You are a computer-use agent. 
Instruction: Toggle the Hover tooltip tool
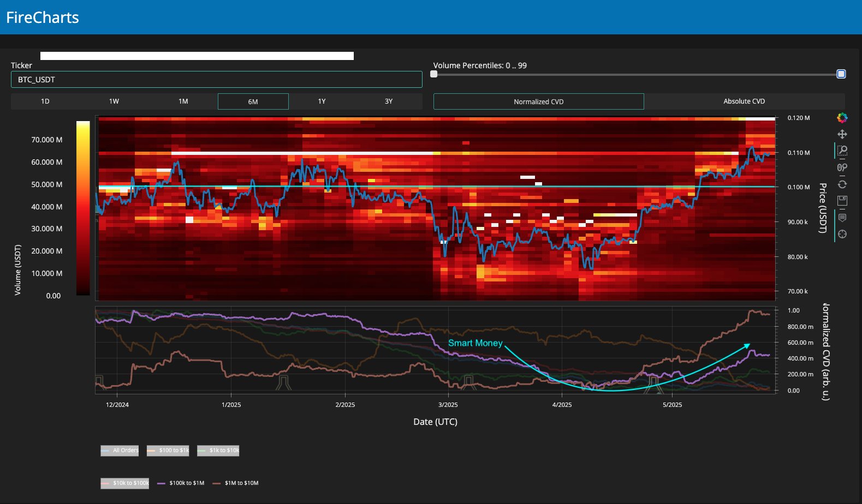(842, 218)
